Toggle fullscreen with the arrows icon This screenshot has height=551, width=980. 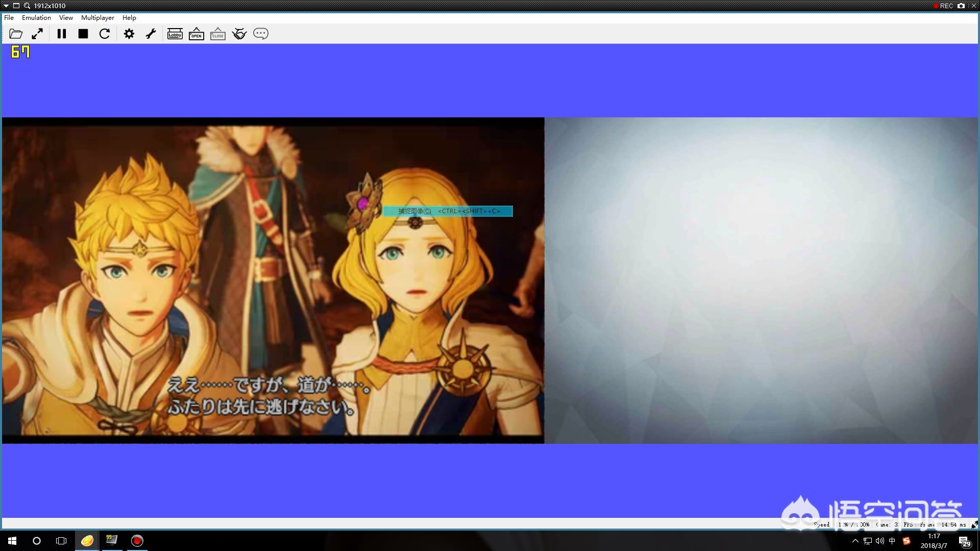37,34
